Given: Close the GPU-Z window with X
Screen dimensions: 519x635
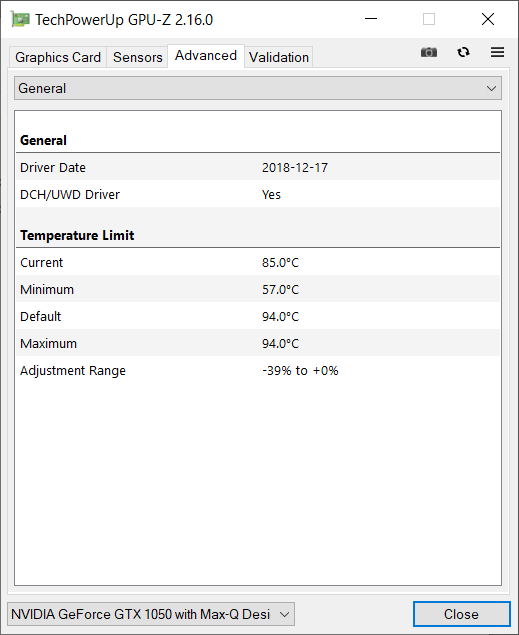Looking at the screenshot, I should point(487,19).
